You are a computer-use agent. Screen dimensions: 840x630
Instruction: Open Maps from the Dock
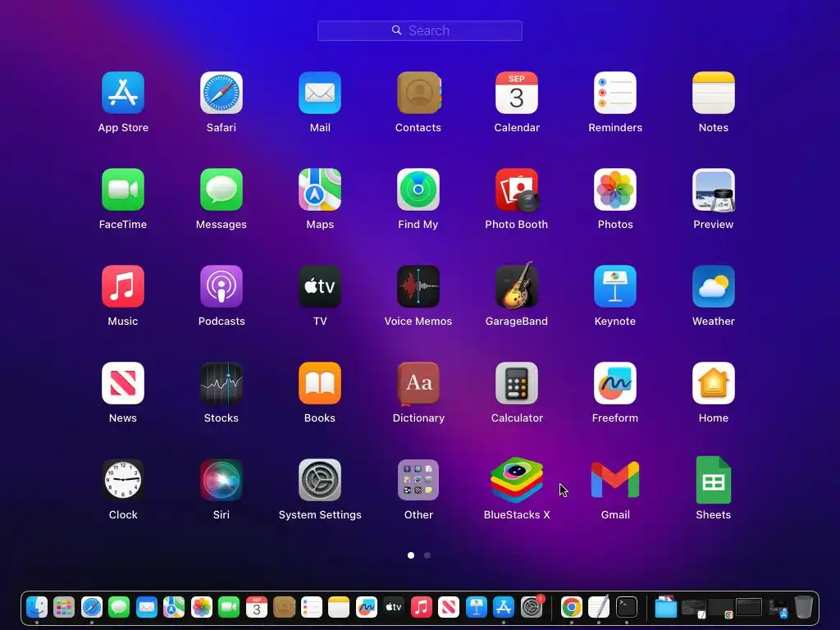pyautogui.click(x=174, y=608)
